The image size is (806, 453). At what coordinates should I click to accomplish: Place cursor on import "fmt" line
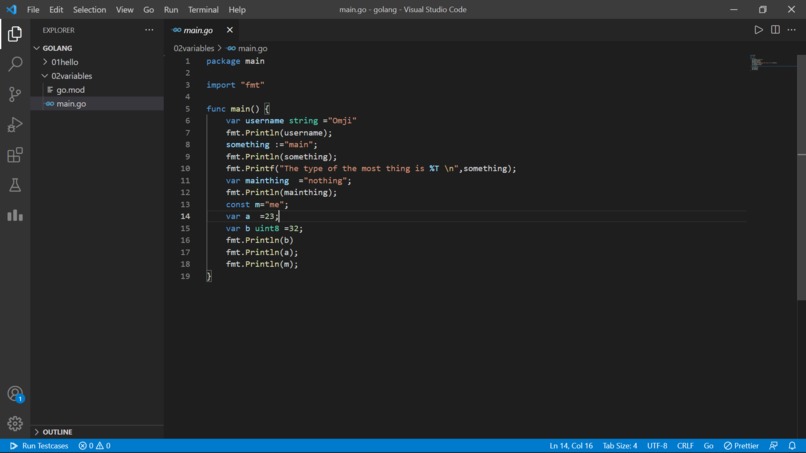tap(235, 85)
